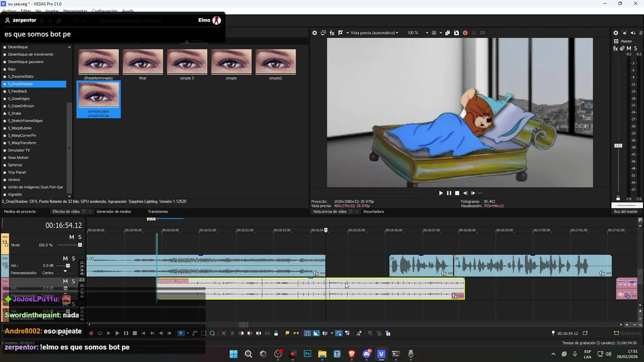Switch to Medios de proyecto tab
The height and width of the screenshot is (362, 644).
coord(20,212)
